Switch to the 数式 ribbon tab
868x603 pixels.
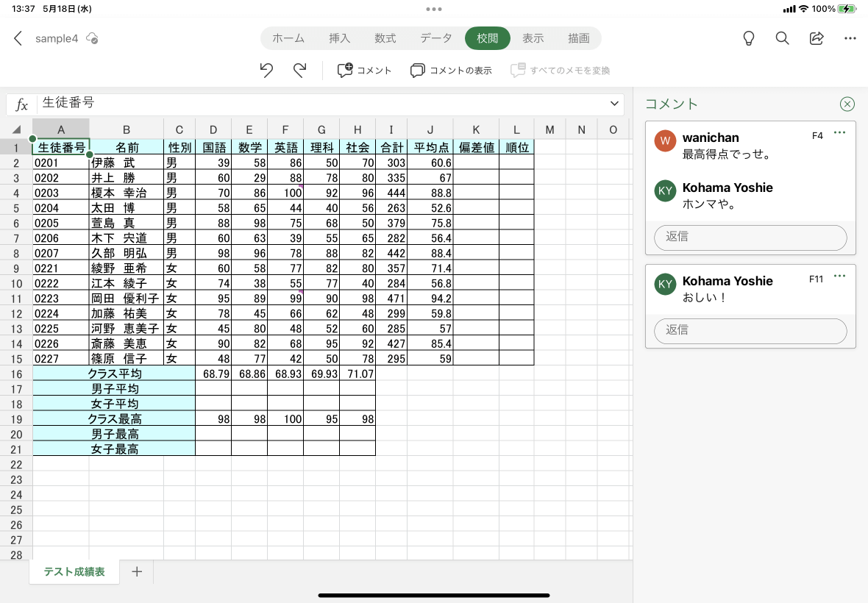point(385,38)
